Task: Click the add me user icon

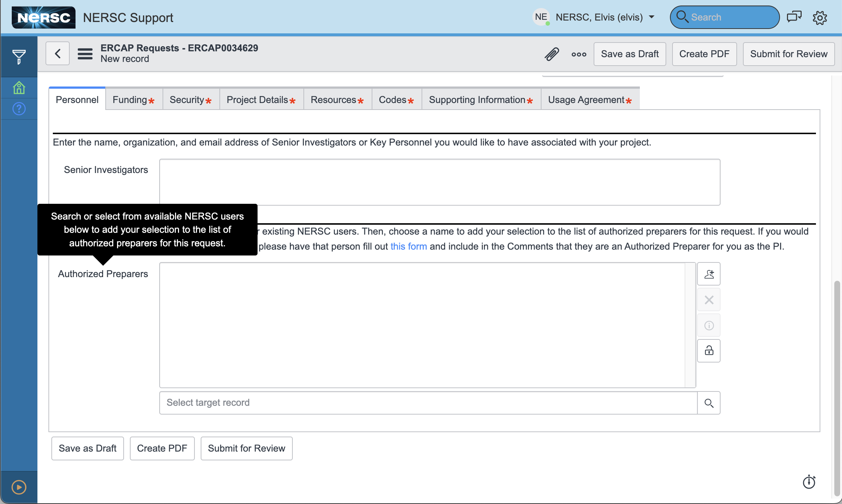Action: [708, 274]
